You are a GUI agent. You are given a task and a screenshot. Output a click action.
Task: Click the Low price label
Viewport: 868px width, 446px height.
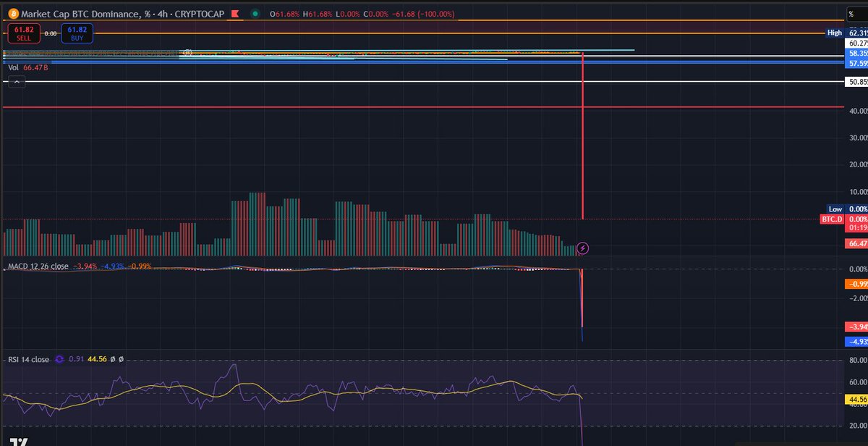[835, 209]
